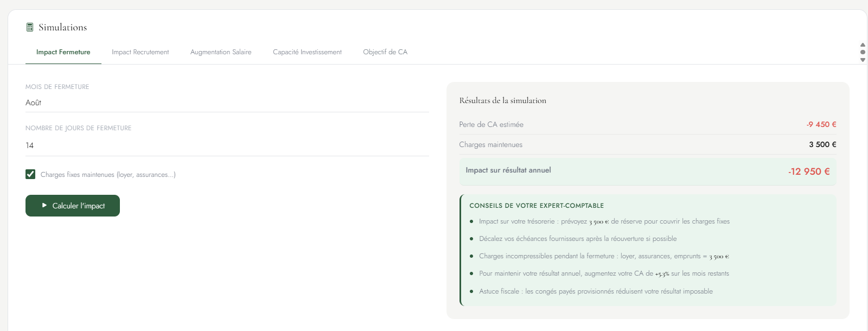Select the Impact Fermeture tab

point(63,52)
